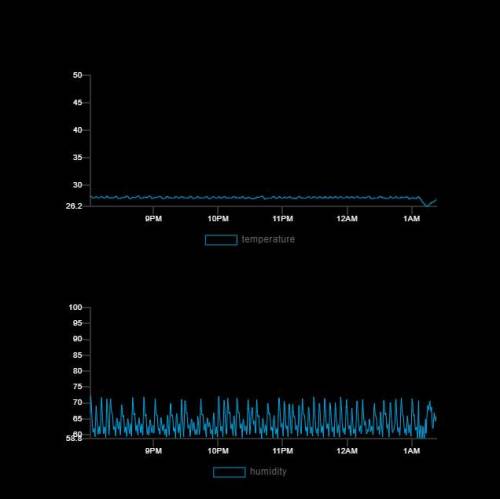Click the temperature dip after 1AM
This screenshot has height=499, width=500.
pyautogui.click(x=426, y=205)
